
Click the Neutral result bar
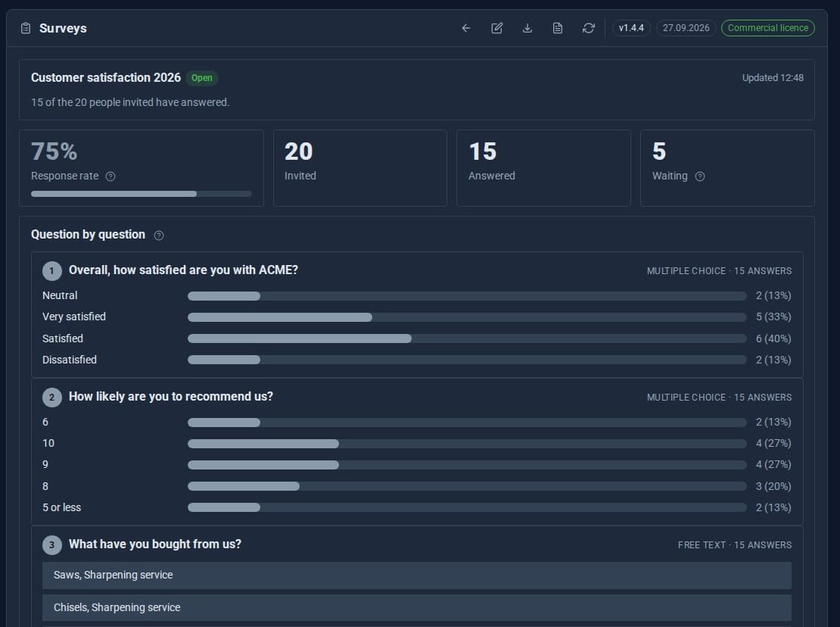[x=467, y=296]
